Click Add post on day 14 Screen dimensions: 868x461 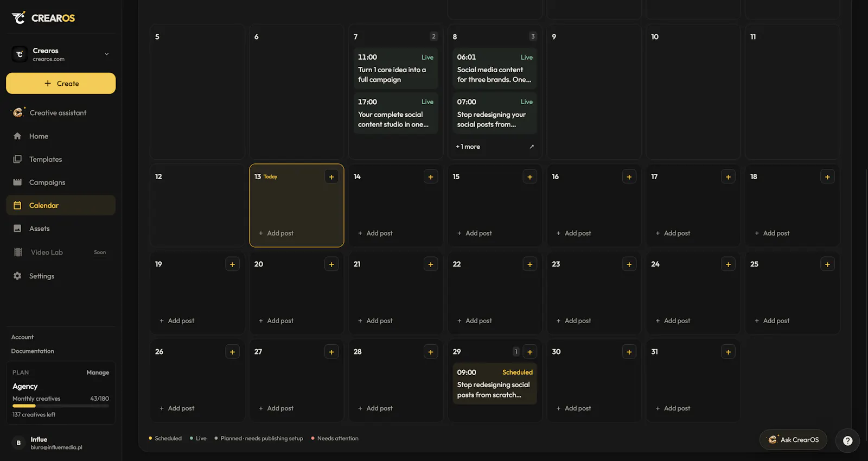point(375,233)
